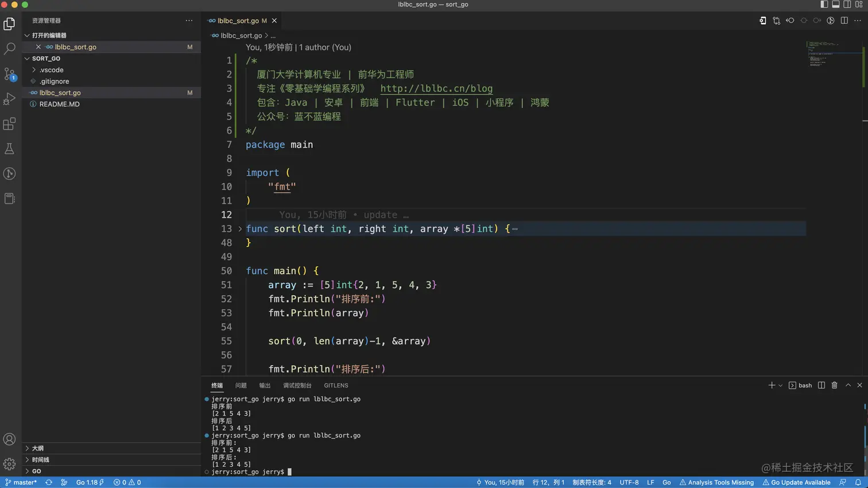Click the Go Update Available notice
Screen dimensions: 868x488
796,482
